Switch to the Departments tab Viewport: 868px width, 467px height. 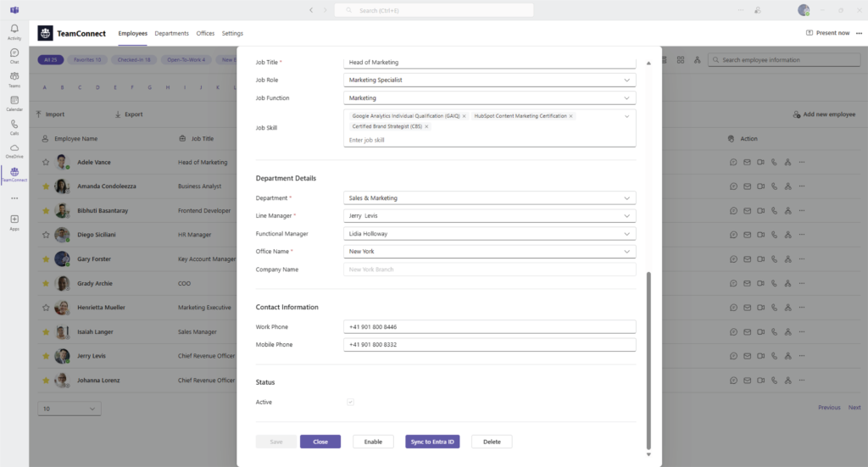[x=171, y=33]
